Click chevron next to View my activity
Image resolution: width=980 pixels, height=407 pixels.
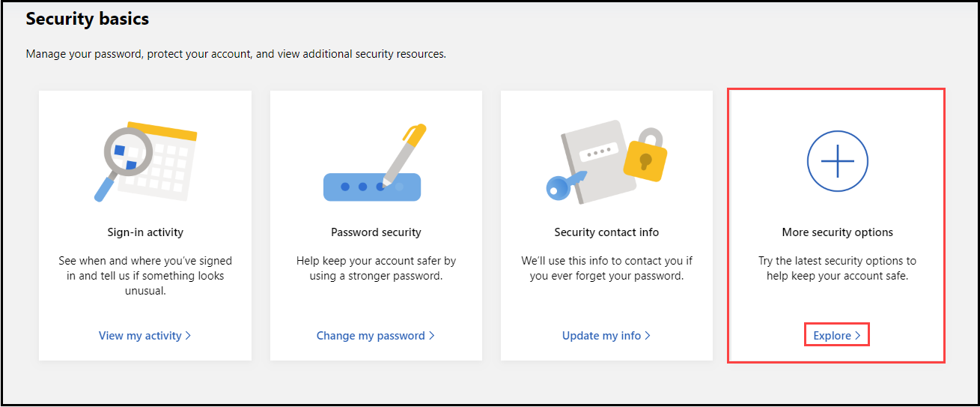click(188, 336)
